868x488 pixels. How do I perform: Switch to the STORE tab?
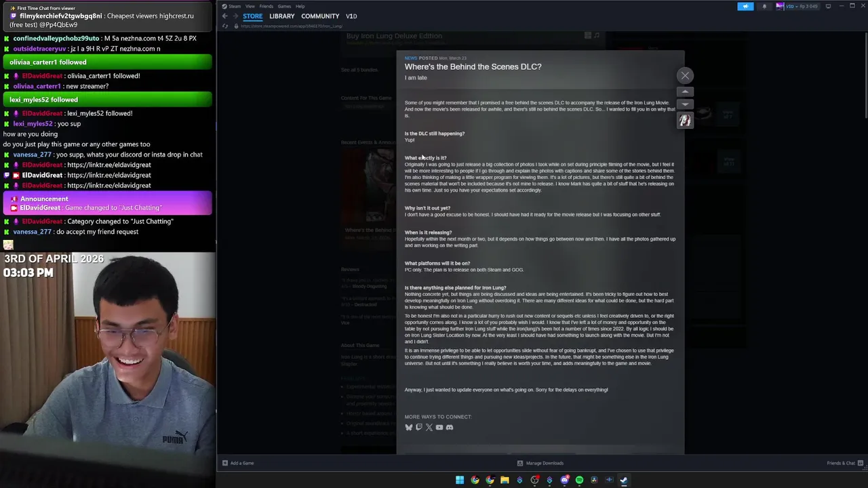(252, 16)
